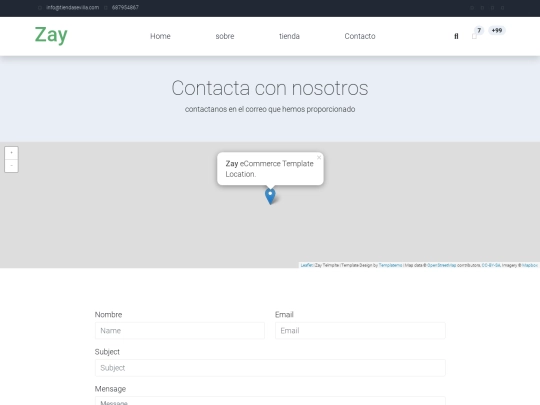Zoom out on the map
540x405 pixels.
coord(11,166)
